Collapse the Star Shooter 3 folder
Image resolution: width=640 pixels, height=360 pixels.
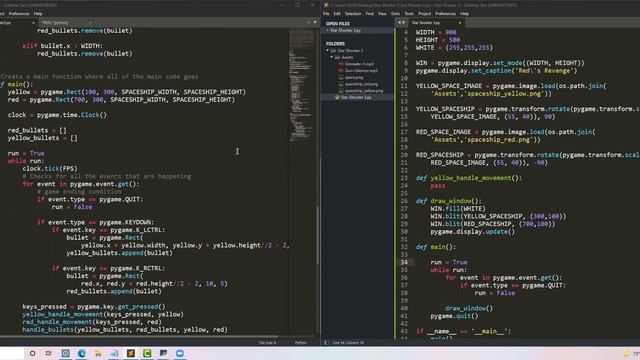pos(327,51)
